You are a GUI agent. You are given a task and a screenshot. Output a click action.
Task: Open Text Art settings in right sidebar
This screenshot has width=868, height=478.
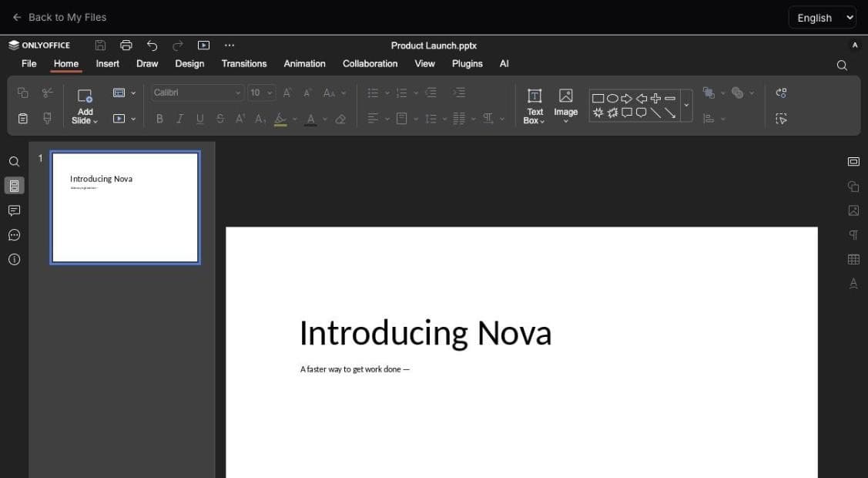[x=853, y=284]
